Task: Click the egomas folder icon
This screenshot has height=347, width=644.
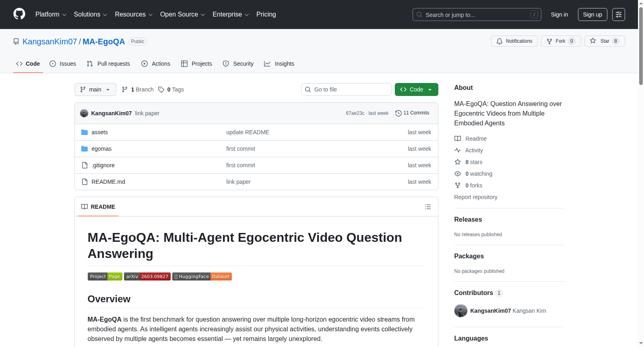Action: [85, 149]
